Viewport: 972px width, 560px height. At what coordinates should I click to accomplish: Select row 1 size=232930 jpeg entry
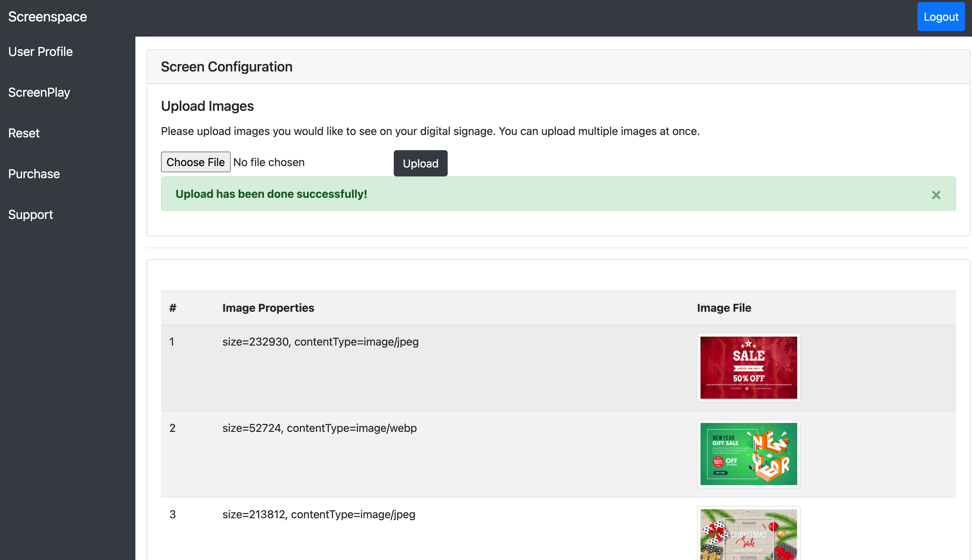320,341
